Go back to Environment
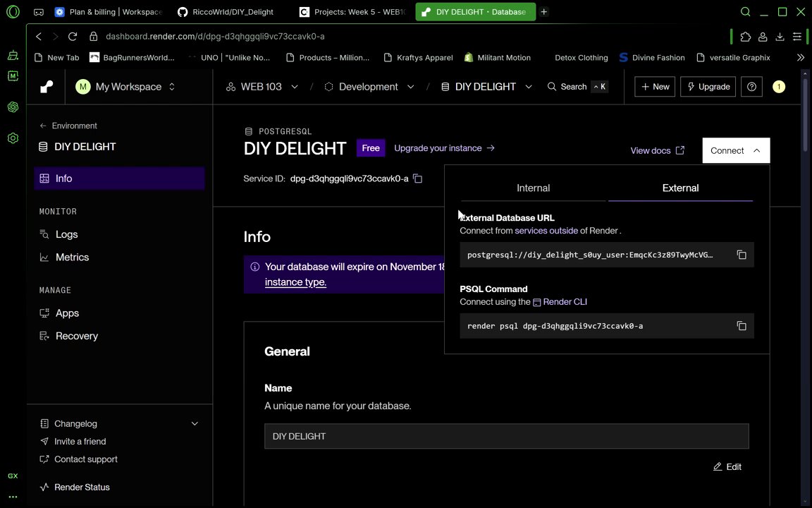The height and width of the screenshot is (508, 812). point(68,126)
